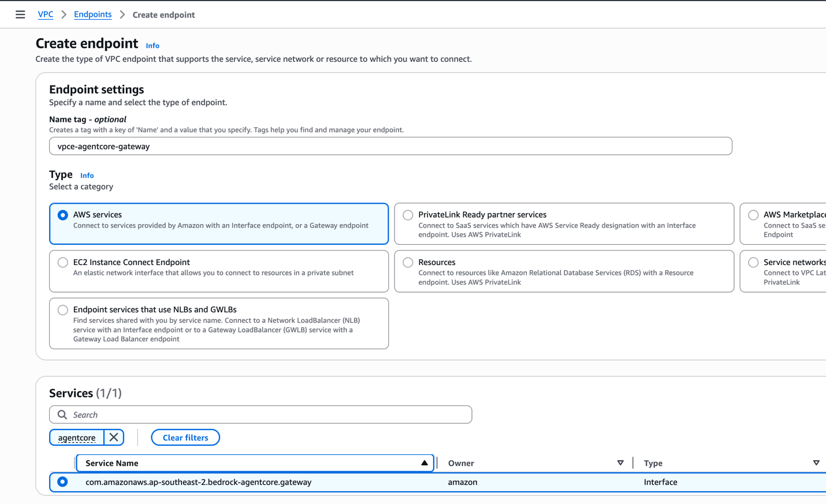Open the Type column sort arrow

tap(816, 463)
